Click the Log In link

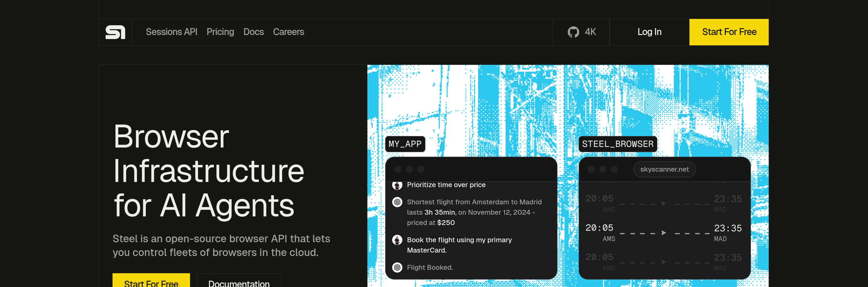click(x=649, y=32)
